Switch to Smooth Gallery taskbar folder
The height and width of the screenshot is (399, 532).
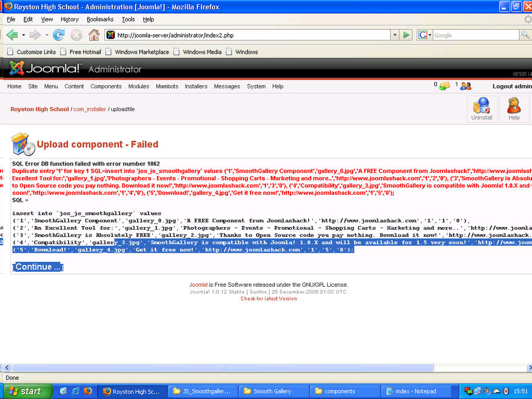tap(273, 391)
